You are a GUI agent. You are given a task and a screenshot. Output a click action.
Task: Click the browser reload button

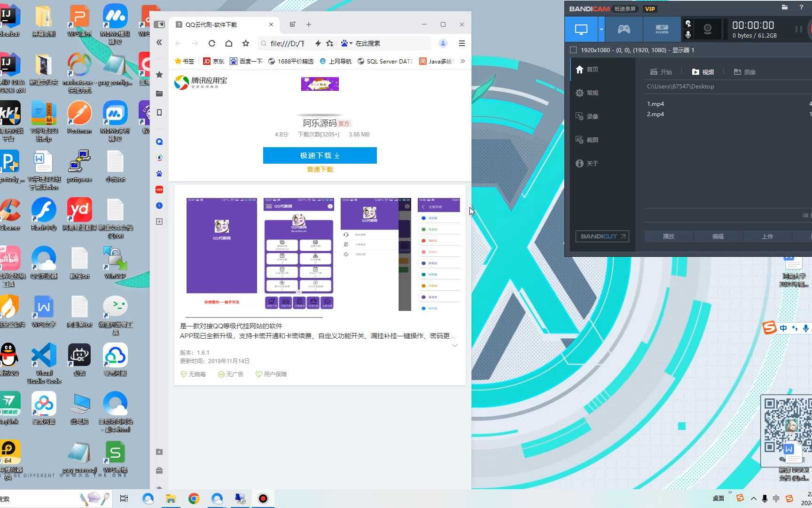[x=212, y=43]
